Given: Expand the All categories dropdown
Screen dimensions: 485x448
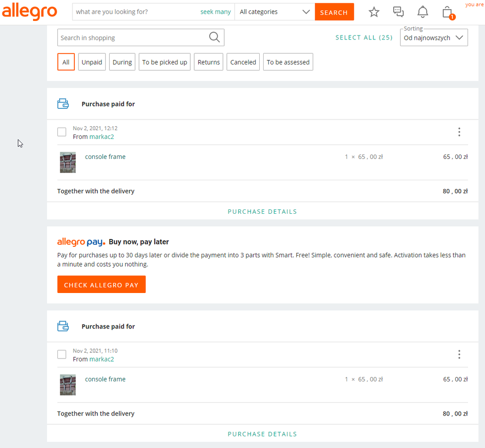Looking at the screenshot, I should pos(275,12).
